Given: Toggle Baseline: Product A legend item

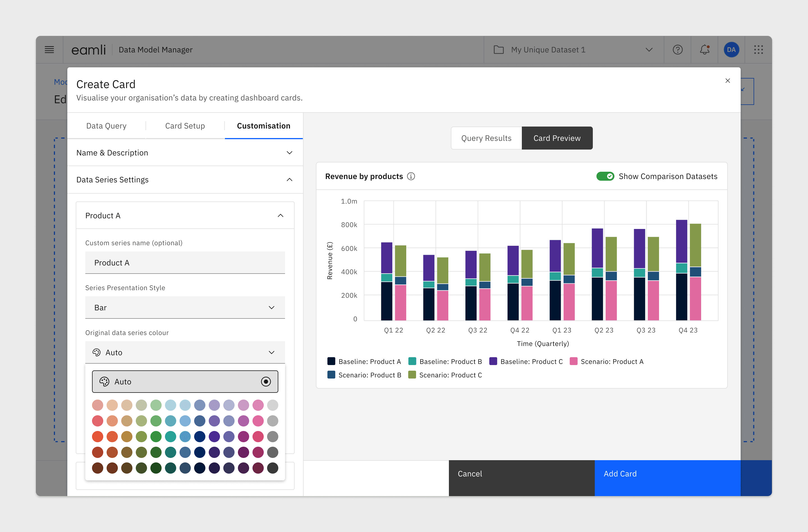Looking at the screenshot, I should click(x=364, y=361).
